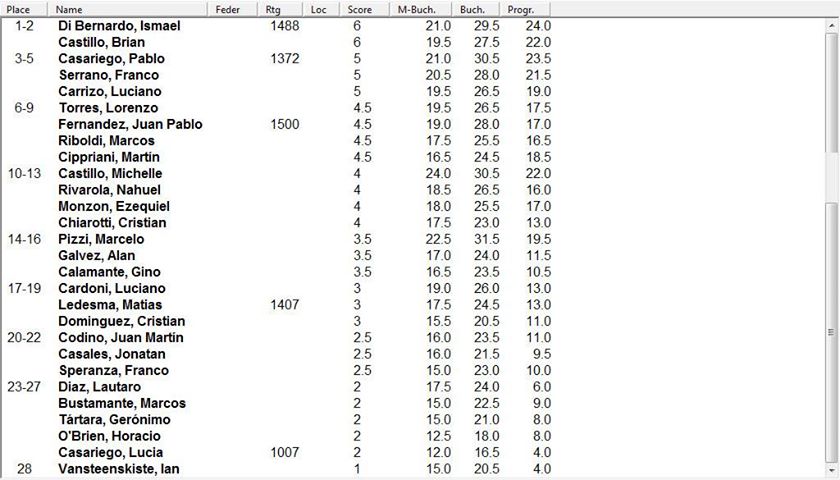Screen dimensions: 840x480
Task: Click Buch. value 31.5 for Pizzi
Action: pyautogui.click(x=486, y=239)
